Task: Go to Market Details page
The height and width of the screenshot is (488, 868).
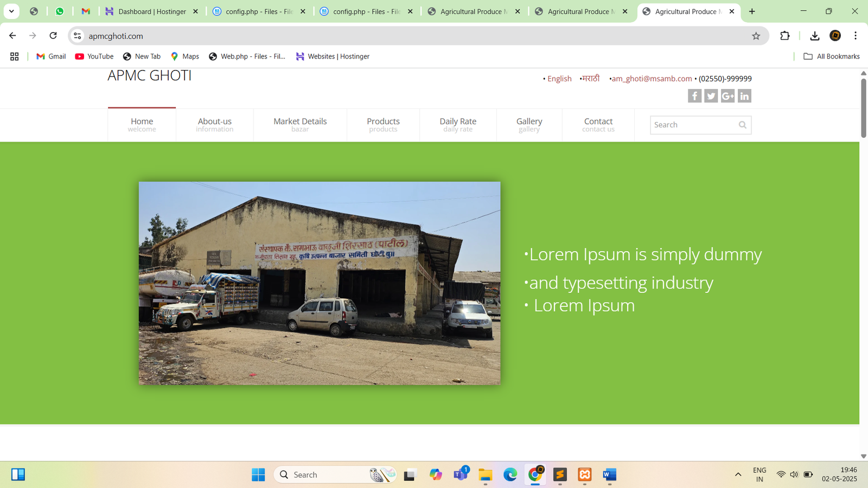Action: [300, 125]
